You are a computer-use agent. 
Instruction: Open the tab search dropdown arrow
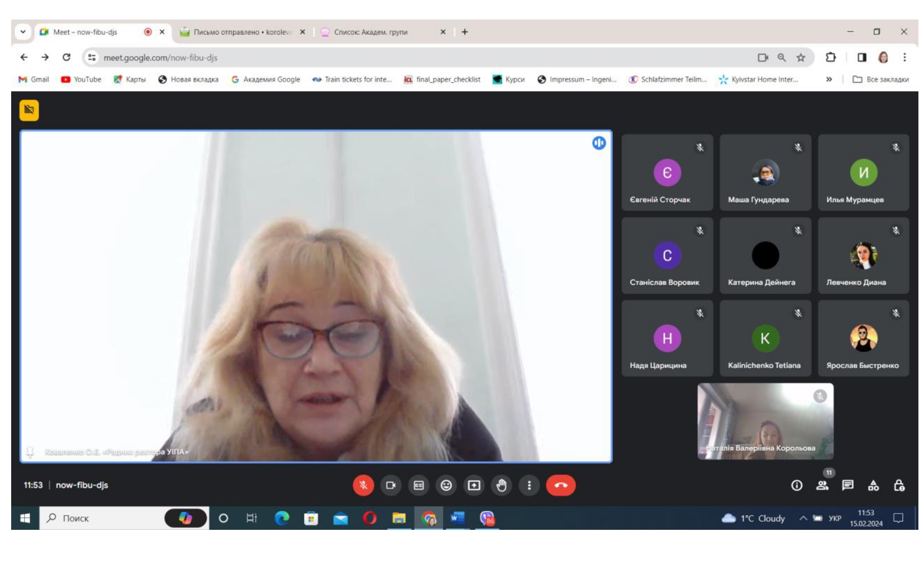23,32
